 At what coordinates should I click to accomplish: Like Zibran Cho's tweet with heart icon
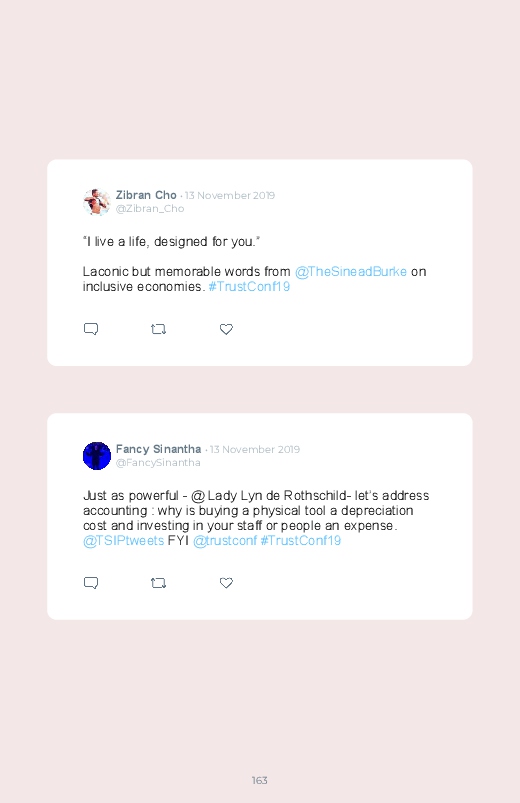tap(226, 329)
